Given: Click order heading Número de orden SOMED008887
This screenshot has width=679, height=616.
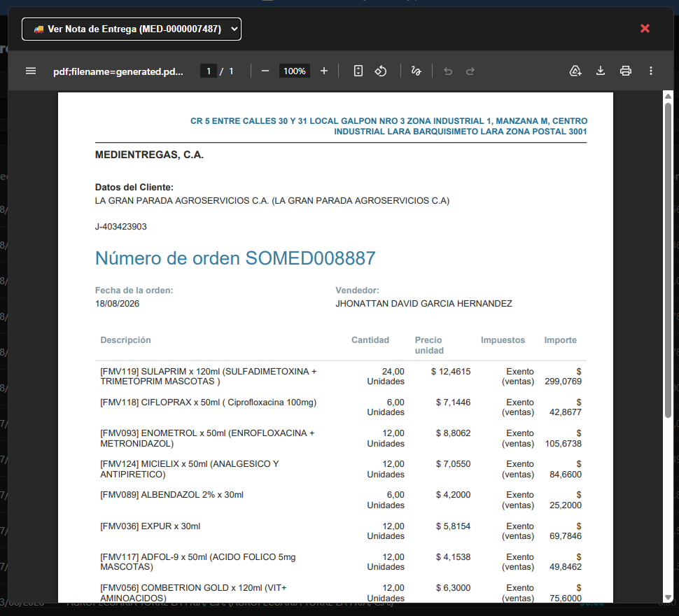Looking at the screenshot, I should [235, 258].
